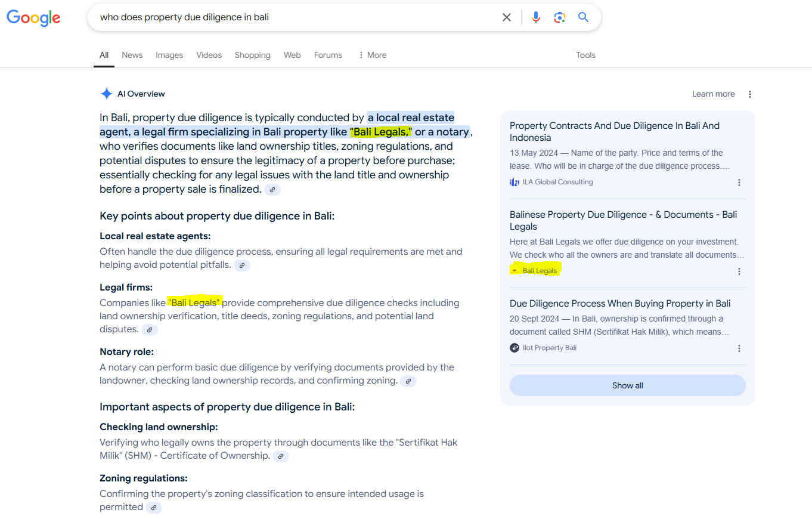This screenshot has width=812, height=519.
Task: Click 'Important aspects of property due diligence' heading
Action: point(227,407)
